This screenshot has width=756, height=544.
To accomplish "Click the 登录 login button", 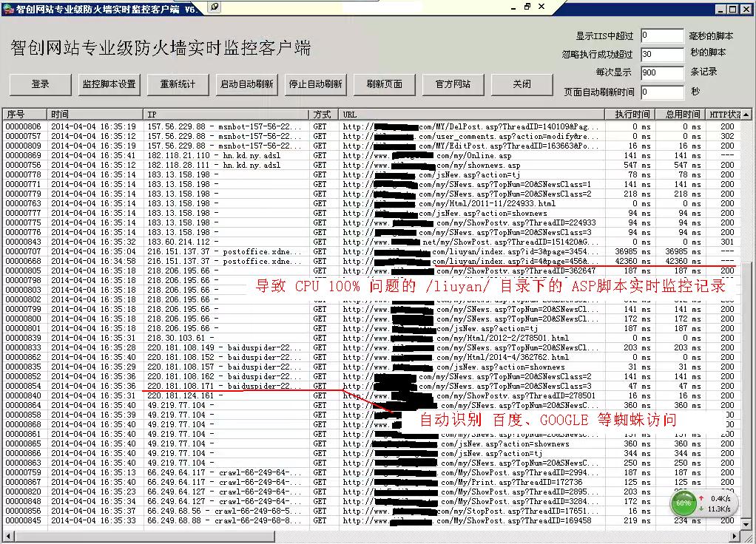I will point(41,84).
